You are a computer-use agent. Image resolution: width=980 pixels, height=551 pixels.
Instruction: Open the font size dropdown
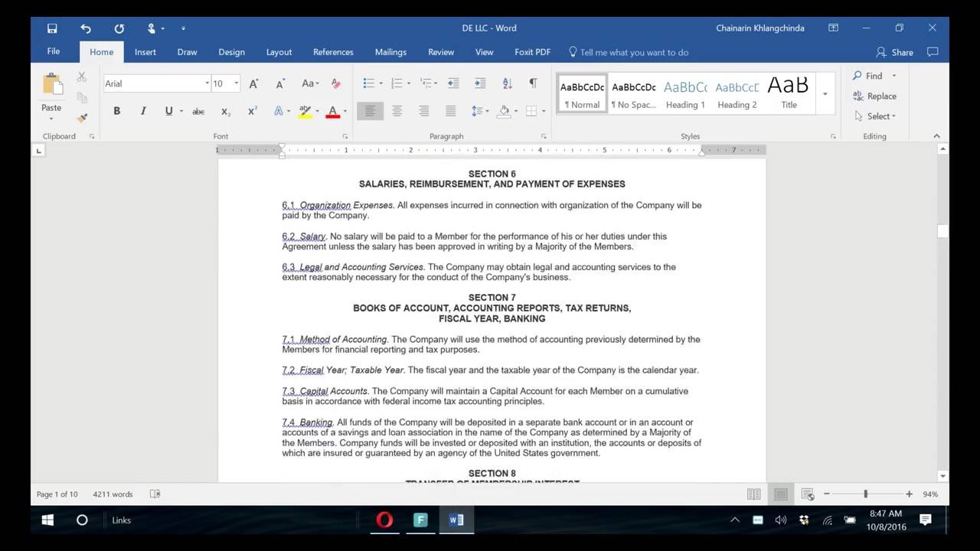[x=236, y=83]
